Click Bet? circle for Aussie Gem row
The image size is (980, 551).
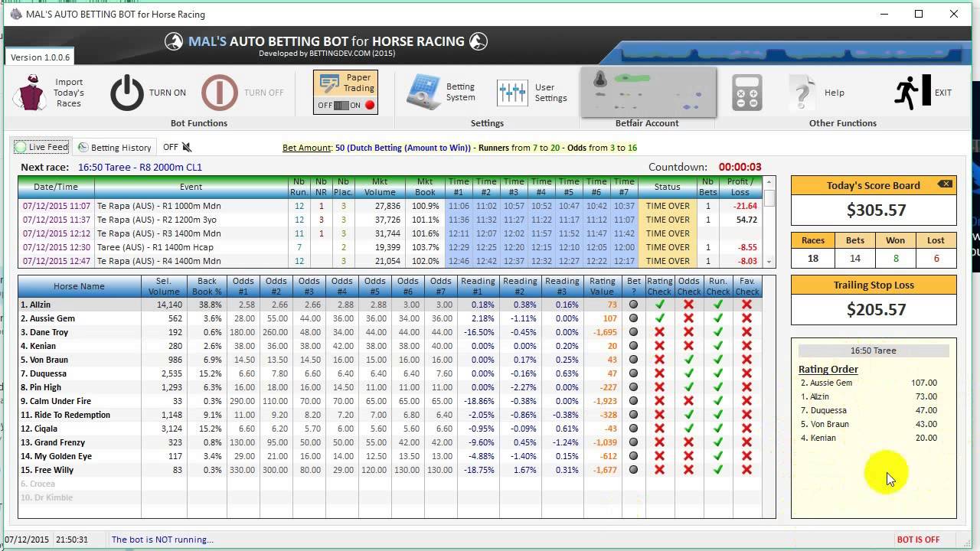(x=633, y=318)
